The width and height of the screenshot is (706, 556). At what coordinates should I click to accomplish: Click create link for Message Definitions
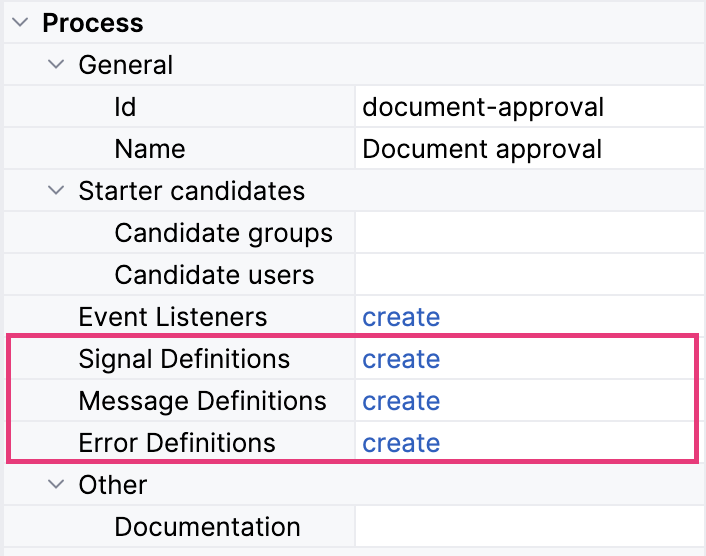(401, 401)
